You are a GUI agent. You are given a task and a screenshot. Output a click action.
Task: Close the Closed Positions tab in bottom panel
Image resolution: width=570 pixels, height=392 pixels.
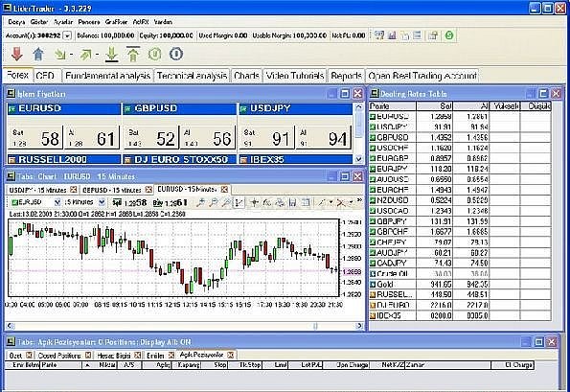coord(88,355)
